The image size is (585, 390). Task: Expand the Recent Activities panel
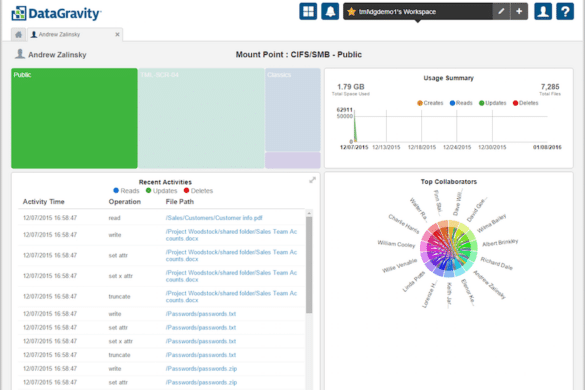coord(312,180)
